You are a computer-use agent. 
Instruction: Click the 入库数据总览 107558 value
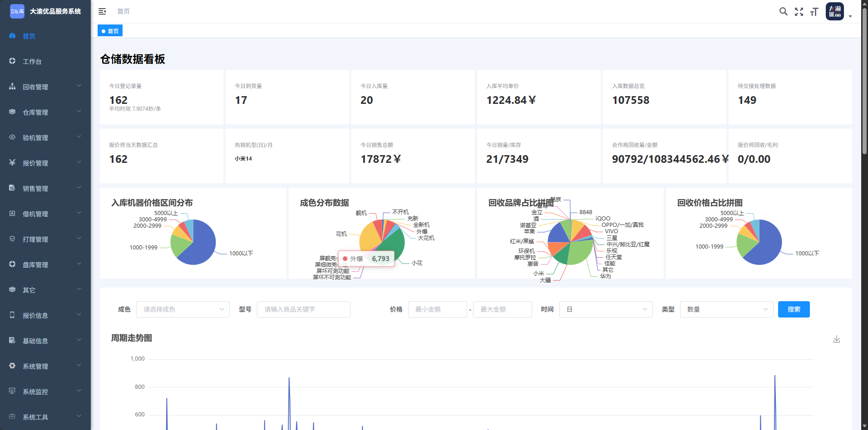pos(631,100)
